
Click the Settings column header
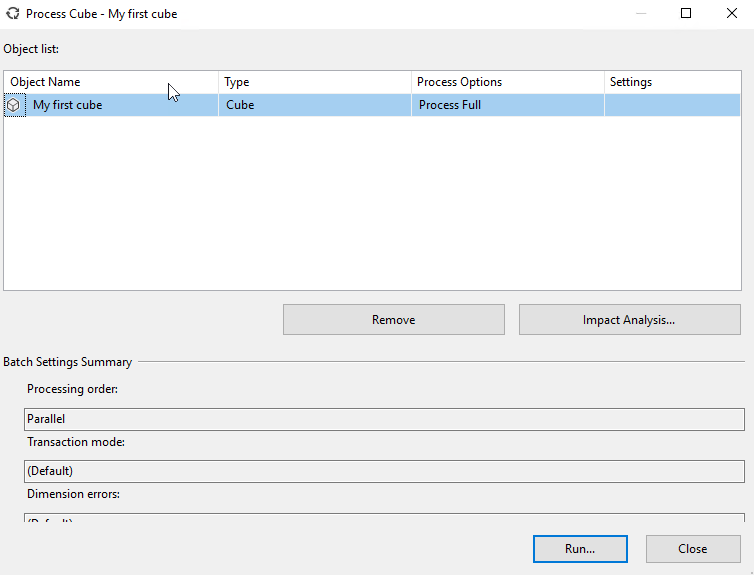coord(672,82)
